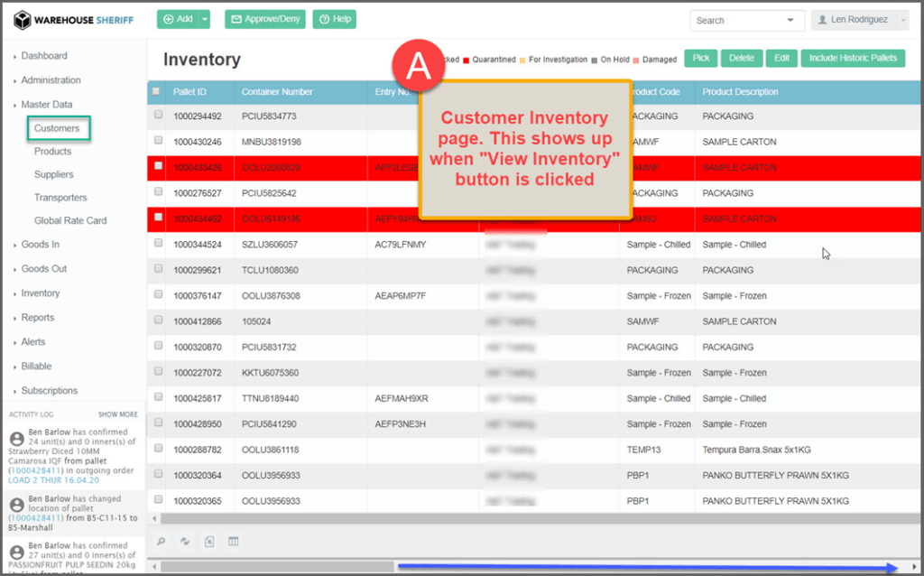
Task: Click the refresh icon below the table
Action: [x=185, y=542]
